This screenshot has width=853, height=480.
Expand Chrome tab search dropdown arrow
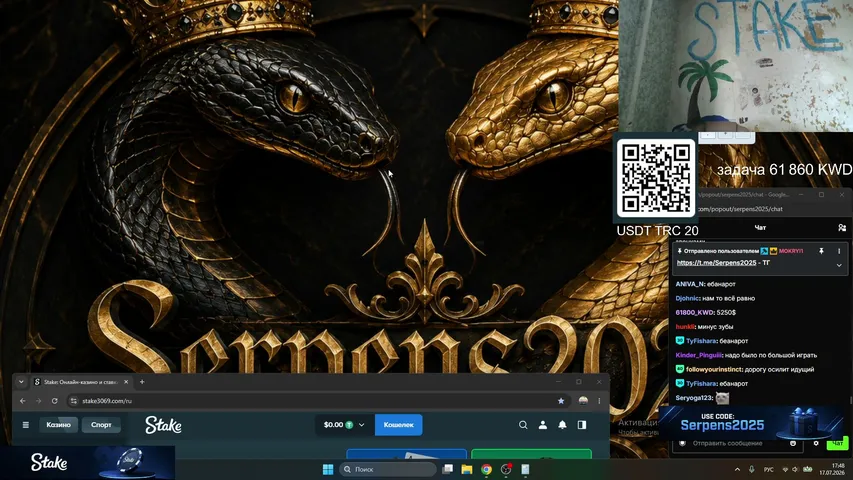21,382
